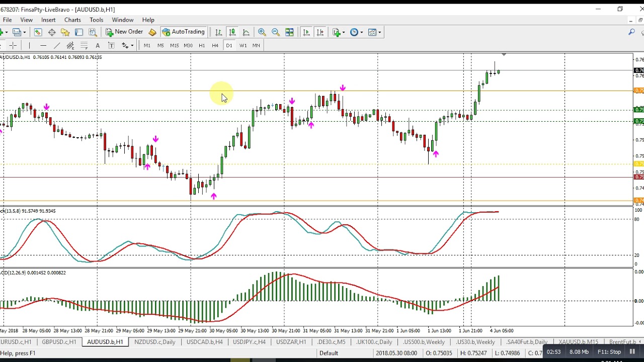644x362 pixels.
Task: Switch to .DE30.c,M5 chart tab
Action: pyautogui.click(x=331, y=342)
